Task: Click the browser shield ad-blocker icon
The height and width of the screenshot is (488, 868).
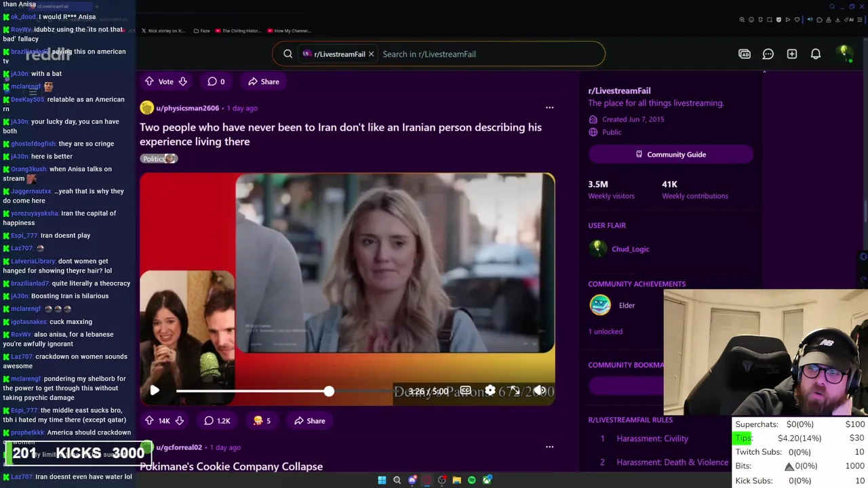Action: 778,20
